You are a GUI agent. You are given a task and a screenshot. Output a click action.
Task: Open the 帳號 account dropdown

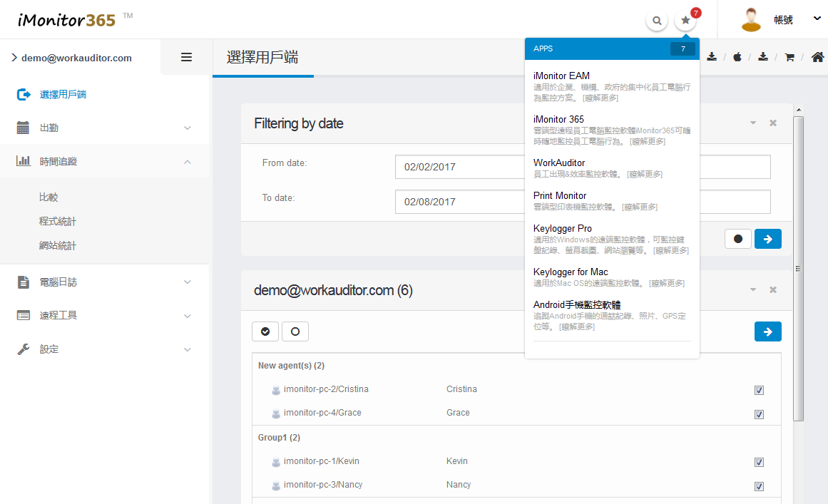coord(782,20)
